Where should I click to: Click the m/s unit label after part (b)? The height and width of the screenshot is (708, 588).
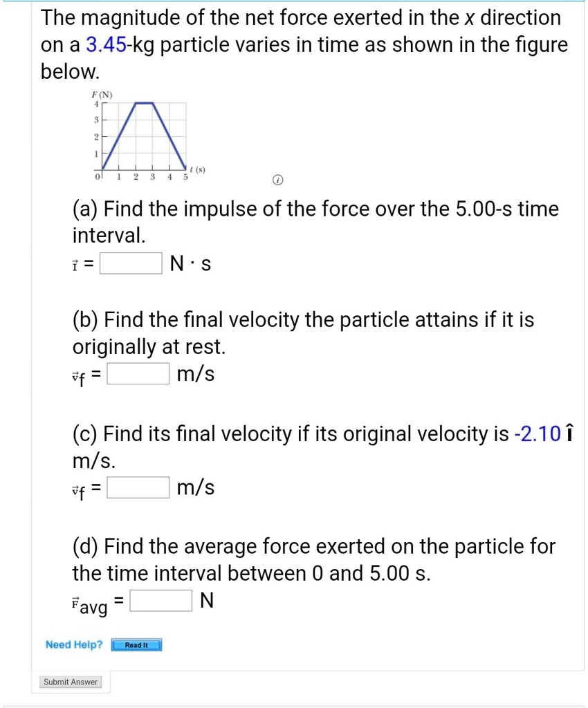point(194,373)
